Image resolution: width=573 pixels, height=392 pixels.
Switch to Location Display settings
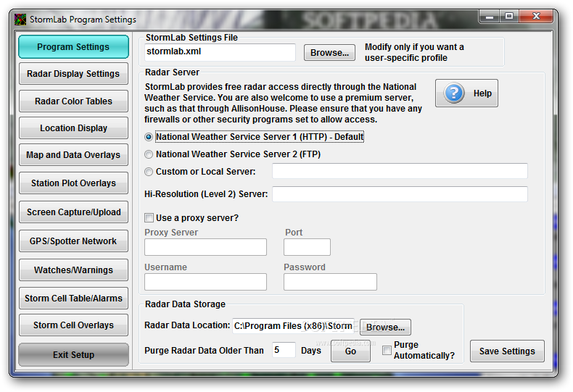[73, 128]
